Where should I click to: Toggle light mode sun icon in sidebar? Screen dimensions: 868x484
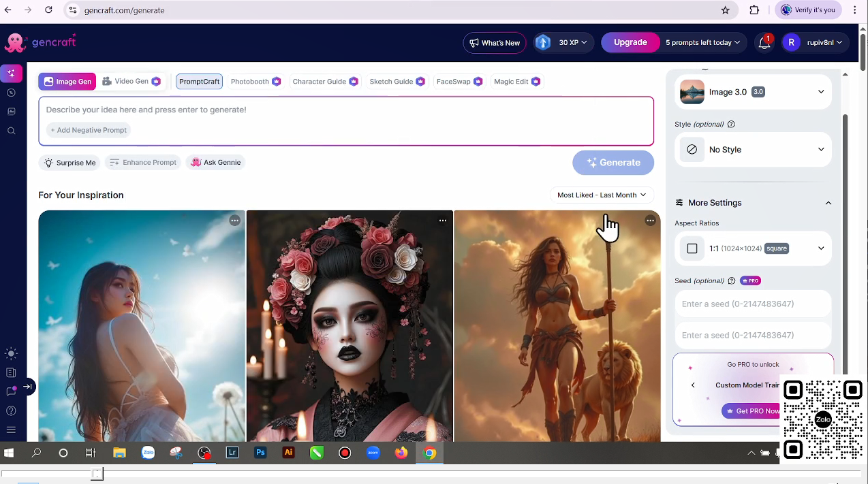tap(11, 353)
